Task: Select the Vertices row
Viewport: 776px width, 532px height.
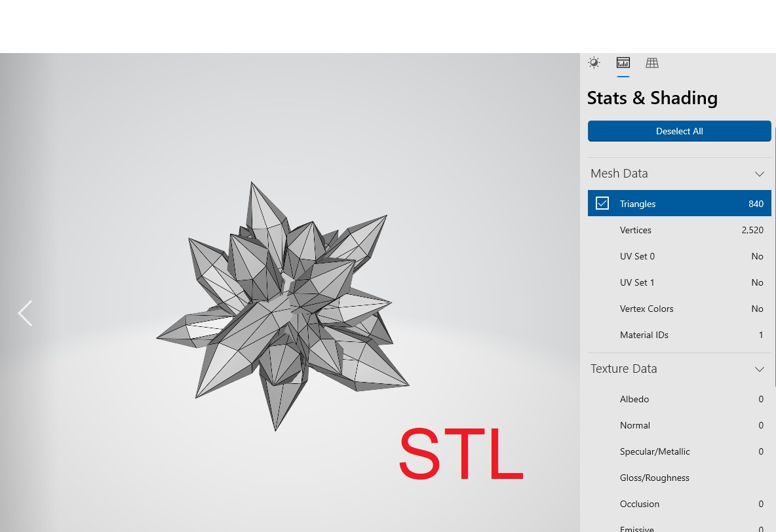Action: tap(679, 230)
